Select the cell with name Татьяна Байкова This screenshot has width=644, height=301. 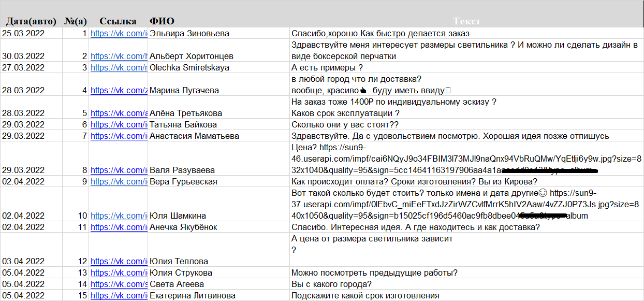[x=218, y=124]
